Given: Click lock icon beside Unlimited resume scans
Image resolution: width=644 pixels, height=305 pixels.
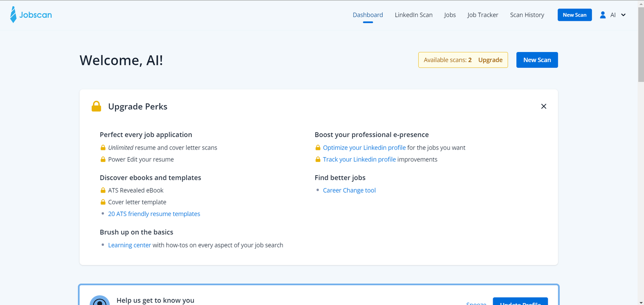Looking at the screenshot, I should coord(103,147).
